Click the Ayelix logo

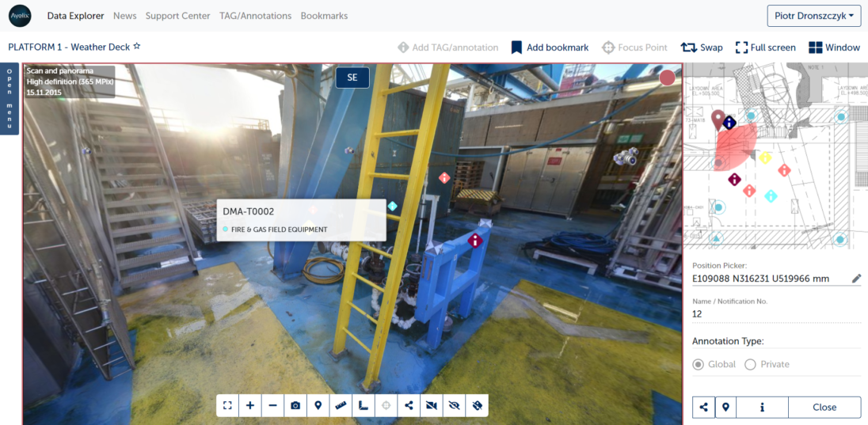click(20, 16)
